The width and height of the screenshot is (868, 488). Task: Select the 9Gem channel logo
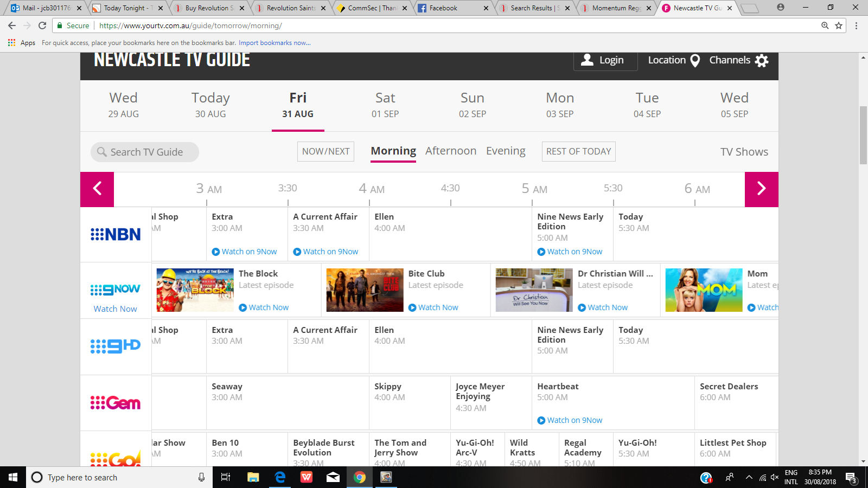116,403
